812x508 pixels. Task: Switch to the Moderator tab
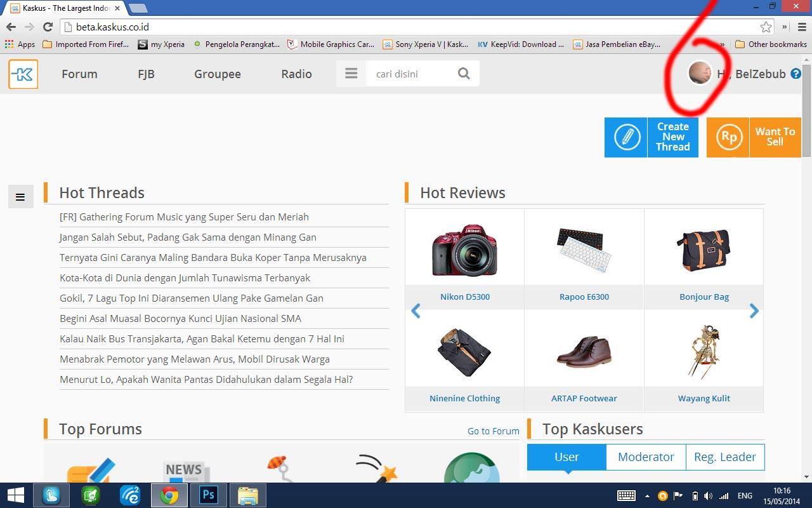click(646, 457)
